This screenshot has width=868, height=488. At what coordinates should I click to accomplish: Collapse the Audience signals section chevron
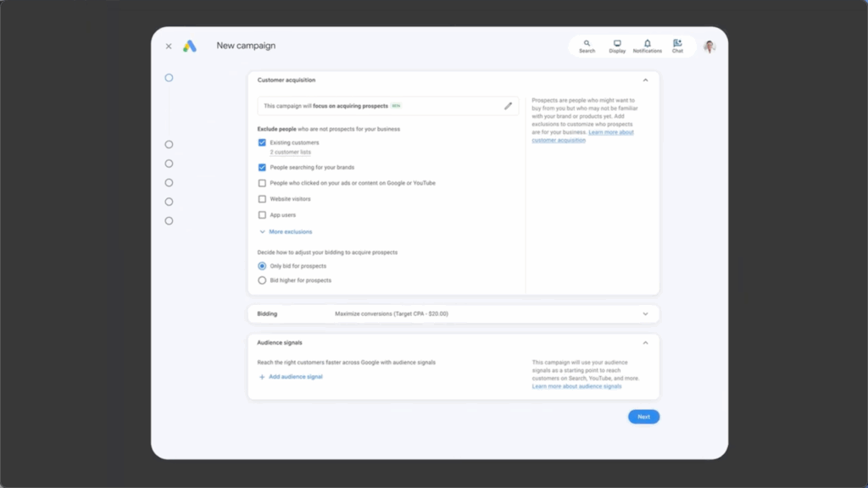pos(645,343)
